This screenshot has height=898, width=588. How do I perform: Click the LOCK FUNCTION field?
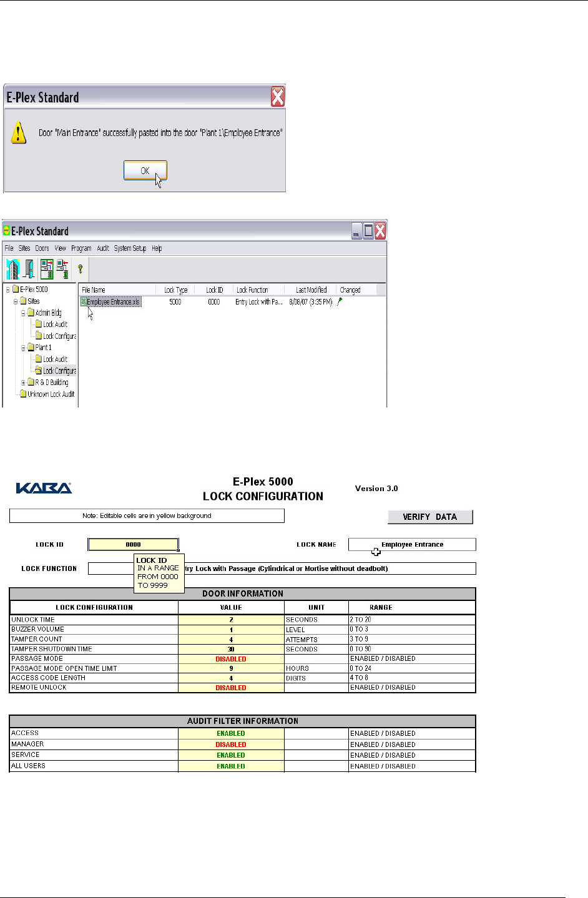click(x=282, y=569)
